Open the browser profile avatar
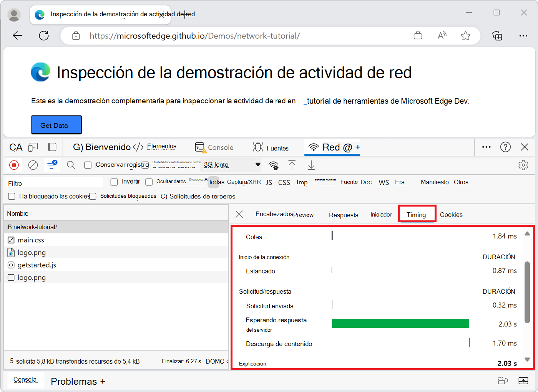 [14, 15]
